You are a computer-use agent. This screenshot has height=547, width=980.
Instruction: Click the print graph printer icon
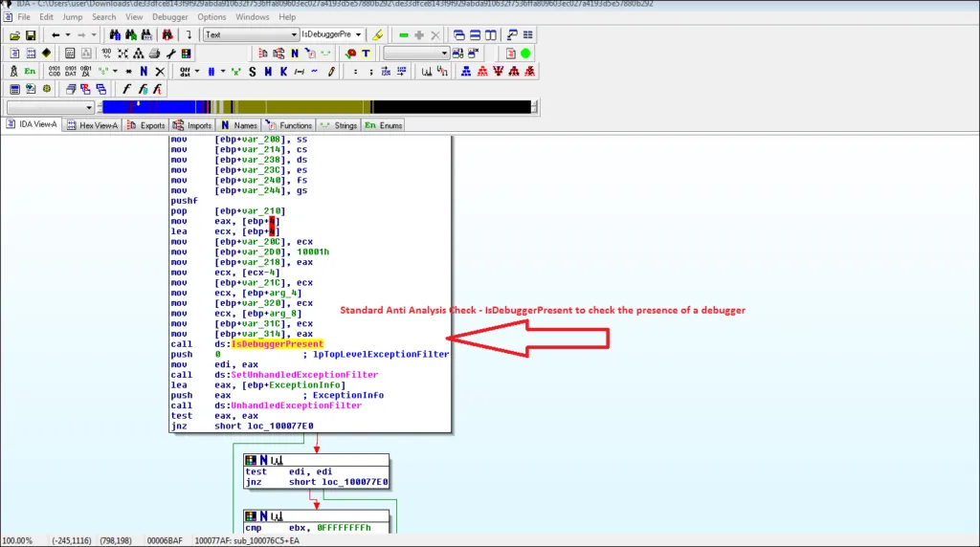(154, 54)
